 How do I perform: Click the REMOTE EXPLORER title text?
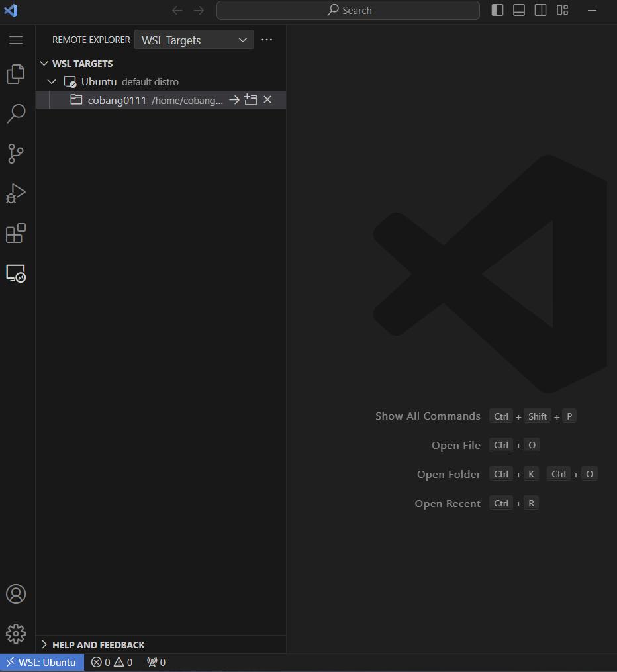point(91,40)
